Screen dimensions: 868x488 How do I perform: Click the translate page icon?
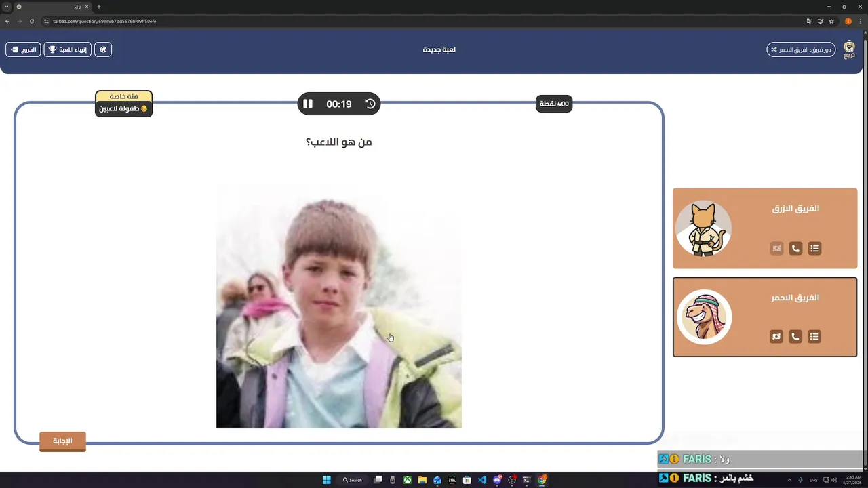[810, 21]
